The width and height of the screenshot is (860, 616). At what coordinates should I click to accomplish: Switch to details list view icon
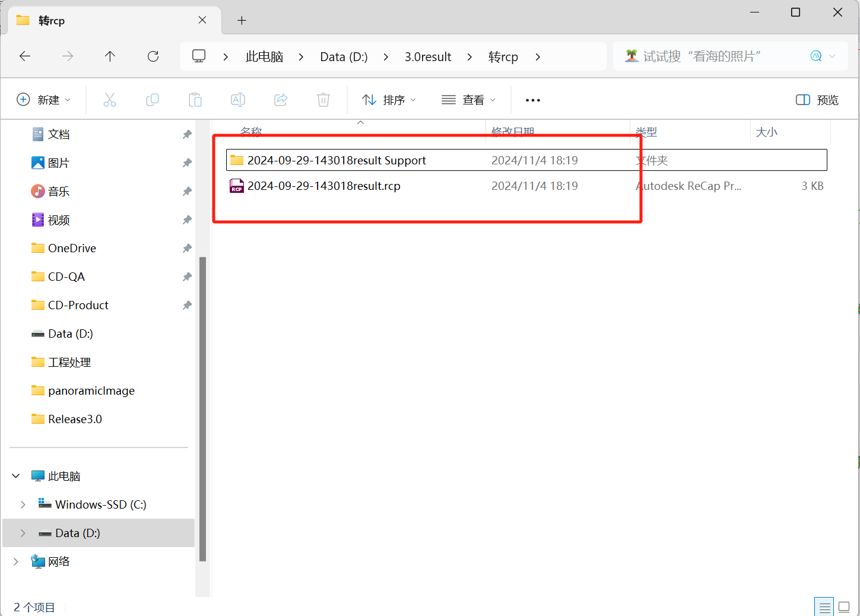click(x=824, y=607)
